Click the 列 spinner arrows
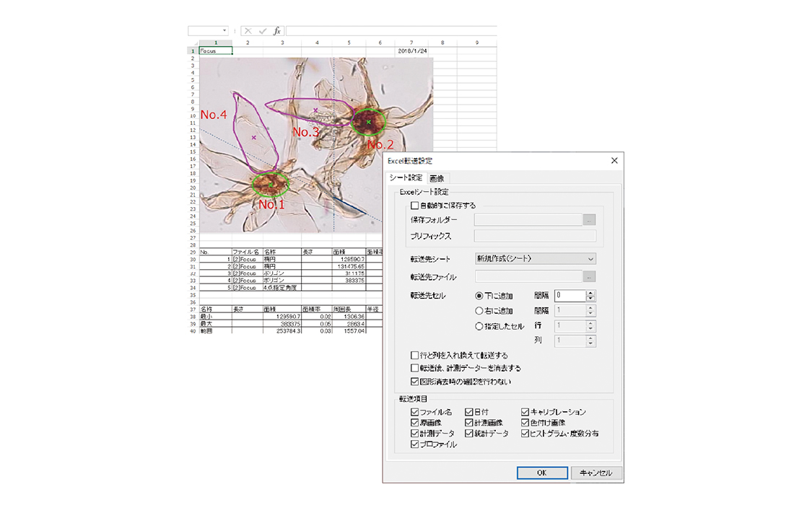Screen dimensions: 812x505 (590, 341)
